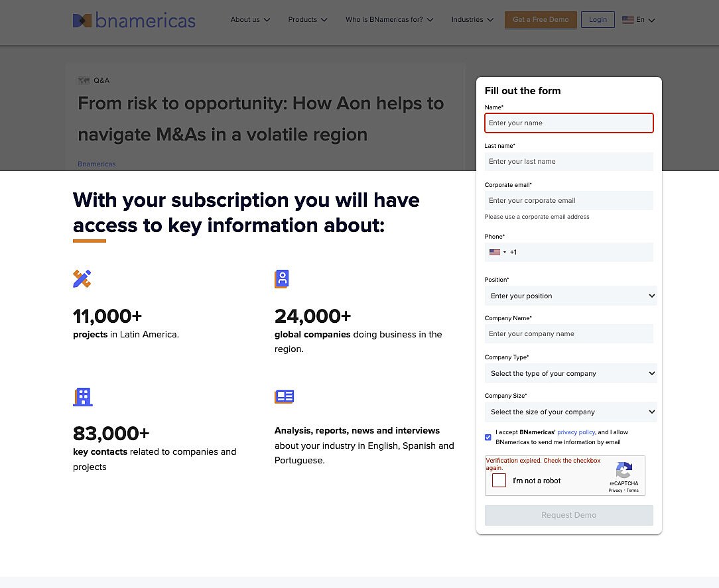Screen dimensions: 719x588
Task: Click the Login button
Action: (598, 20)
